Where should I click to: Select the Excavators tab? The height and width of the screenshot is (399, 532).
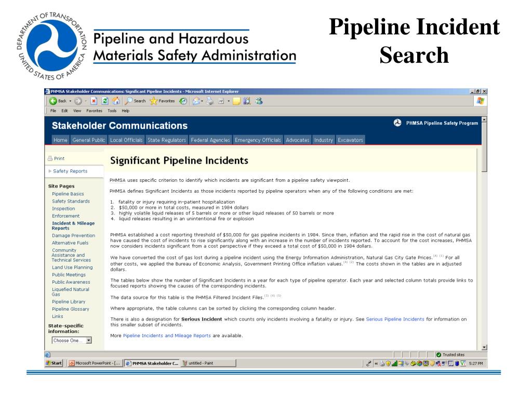[350, 140]
